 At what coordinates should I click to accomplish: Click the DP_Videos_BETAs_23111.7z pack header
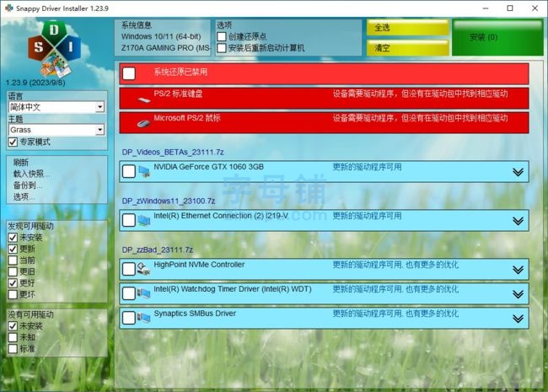click(x=173, y=153)
